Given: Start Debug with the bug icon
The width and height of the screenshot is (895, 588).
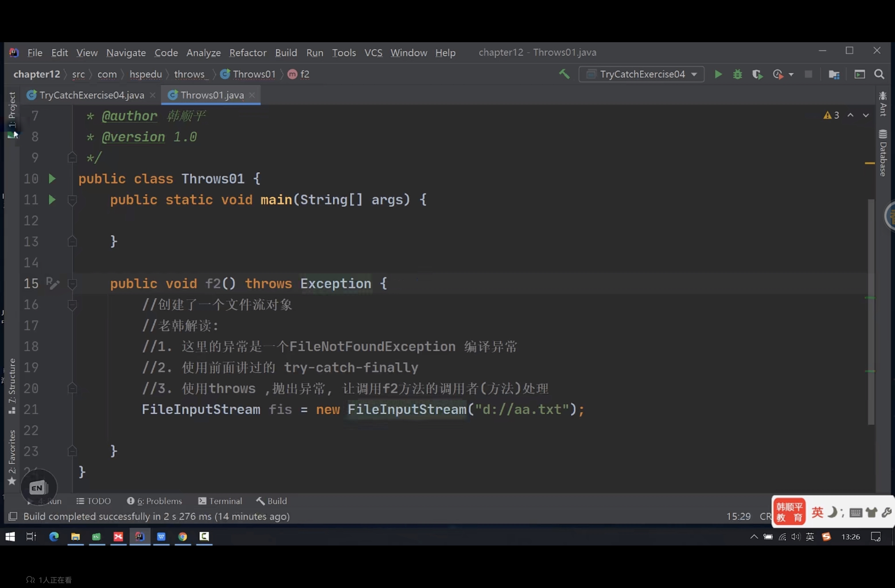Looking at the screenshot, I should click(x=737, y=74).
